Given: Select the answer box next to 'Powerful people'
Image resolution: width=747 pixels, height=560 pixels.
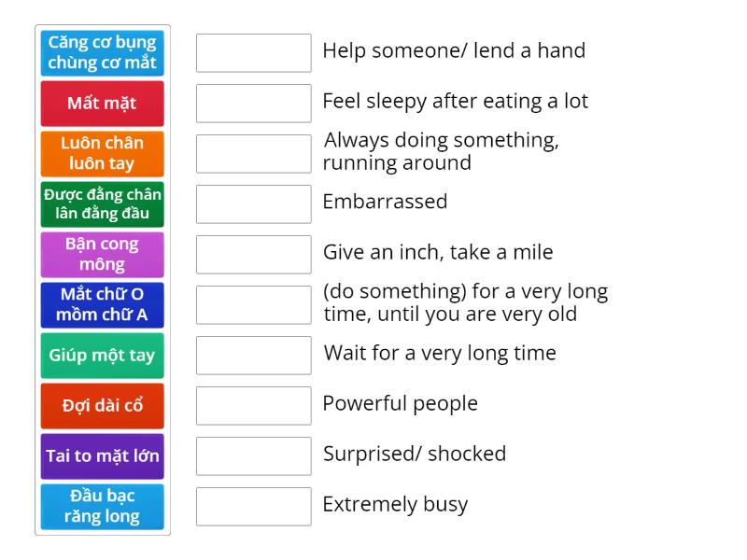Looking at the screenshot, I should tap(254, 406).
